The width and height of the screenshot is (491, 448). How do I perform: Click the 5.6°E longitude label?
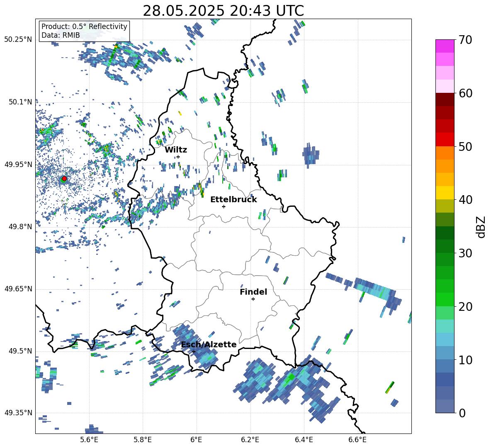[89, 440]
